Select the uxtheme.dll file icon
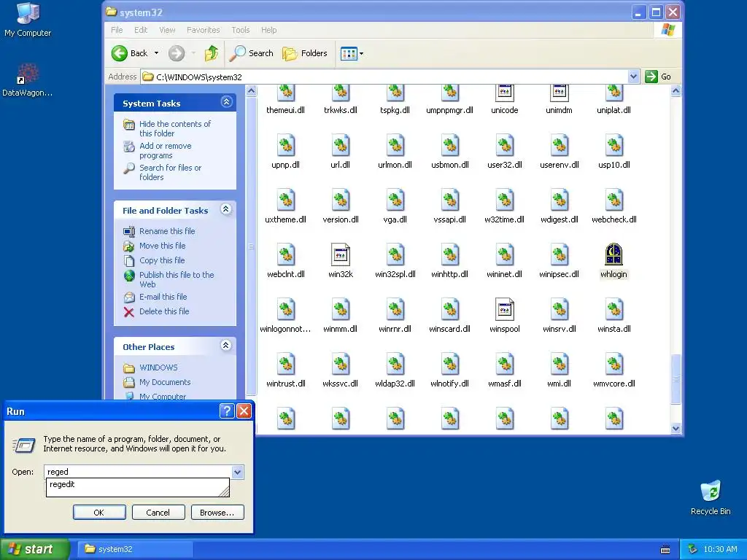 point(286,200)
